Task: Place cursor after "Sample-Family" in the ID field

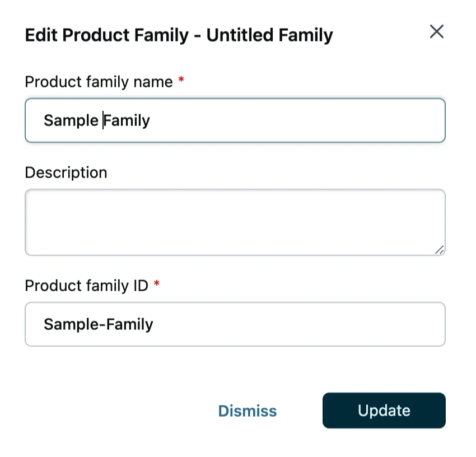Action: pos(154,324)
